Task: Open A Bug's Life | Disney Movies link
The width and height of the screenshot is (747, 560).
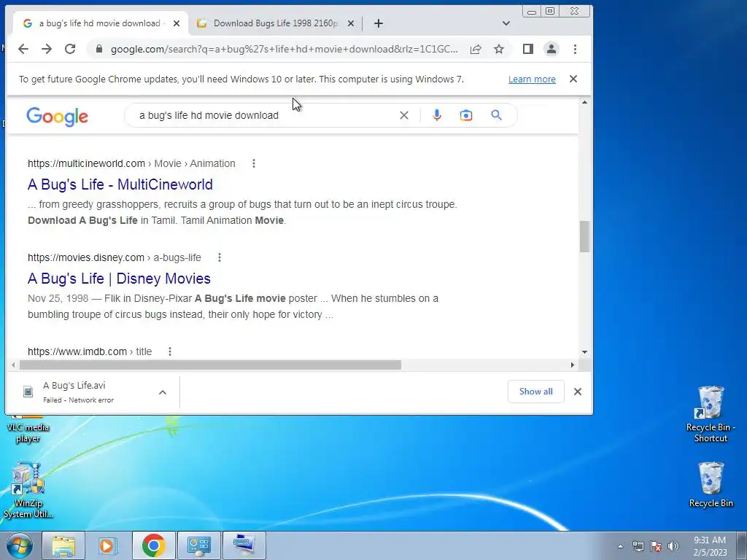Action: point(119,279)
